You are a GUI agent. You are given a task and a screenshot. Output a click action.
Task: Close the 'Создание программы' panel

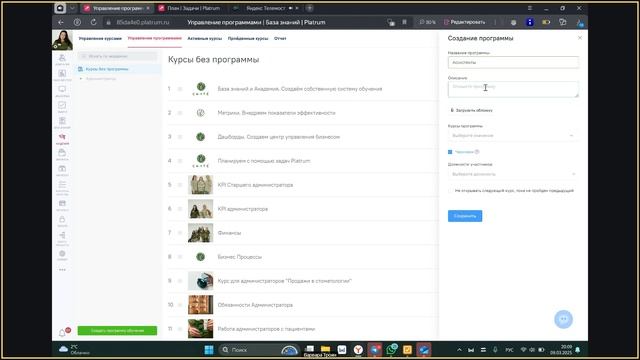point(580,38)
